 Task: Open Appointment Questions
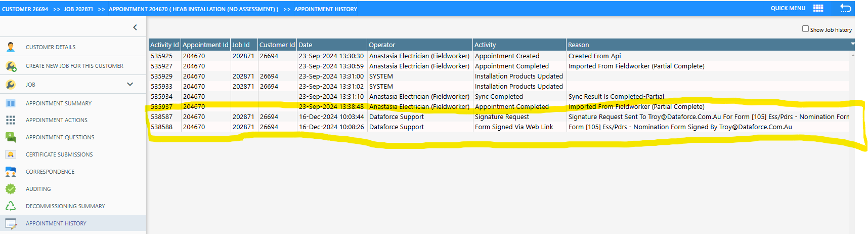pyautogui.click(x=60, y=137)
